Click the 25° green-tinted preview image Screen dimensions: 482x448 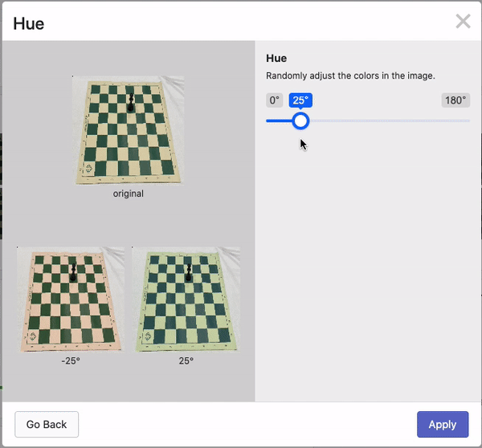186,299
